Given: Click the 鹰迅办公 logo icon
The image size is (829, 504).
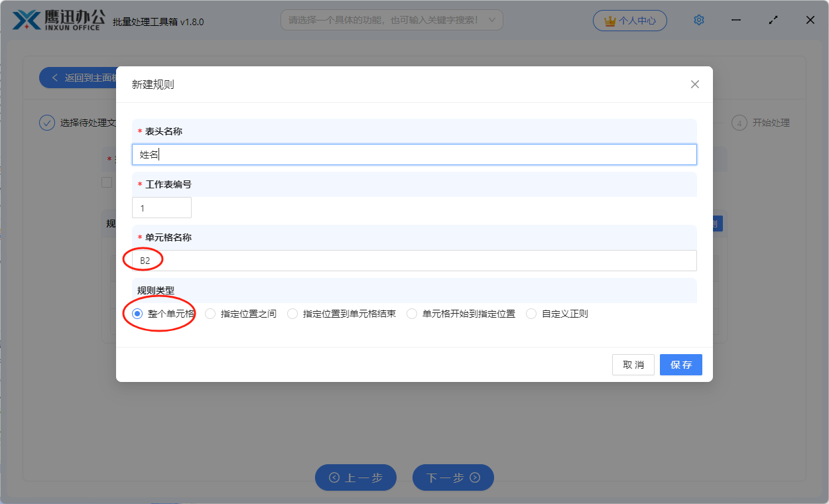Looking at the screenshot, I should (x=27, y=21).
